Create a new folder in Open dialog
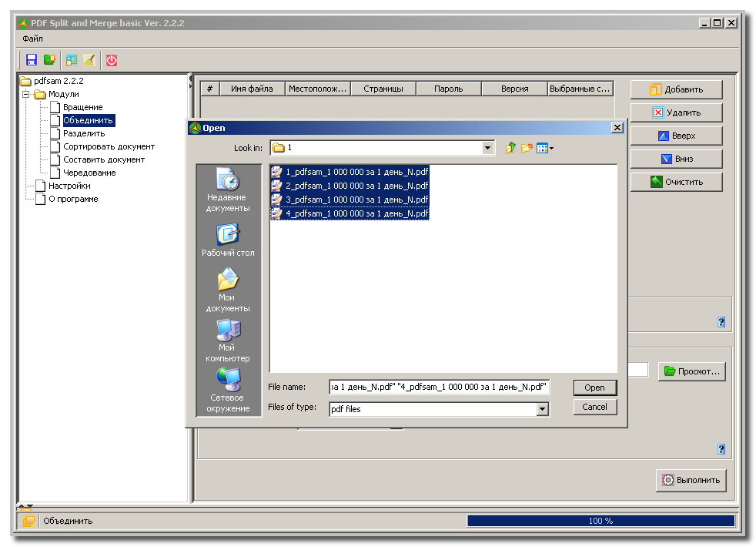Image resolution: width=756 pixels, height=547 pixels. click(x=526, y=148)
